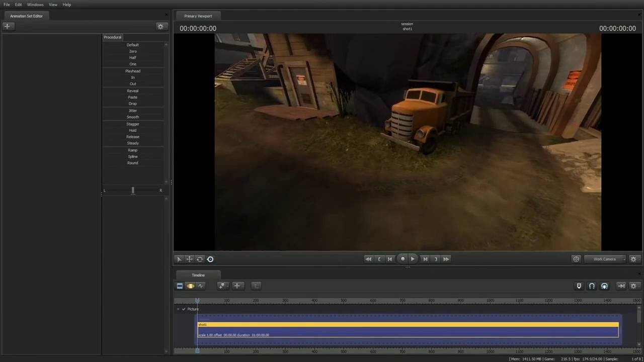Start recording with the Record button
Image resolution: width=644 pixels, height=362 pixels.
403,259
